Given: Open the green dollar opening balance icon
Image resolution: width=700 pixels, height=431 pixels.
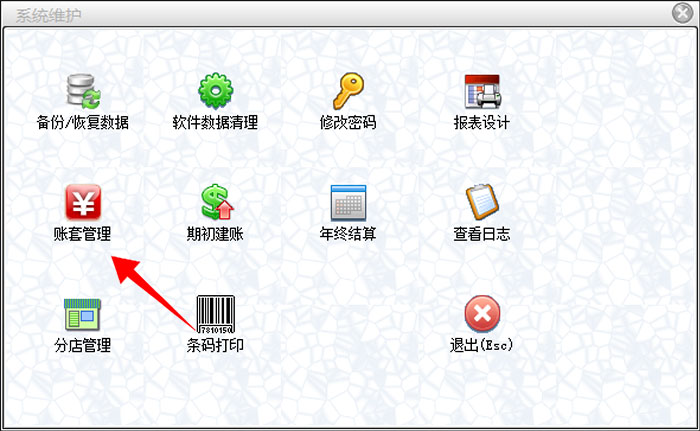Looking at the screenshot, I should coord(217,202).
